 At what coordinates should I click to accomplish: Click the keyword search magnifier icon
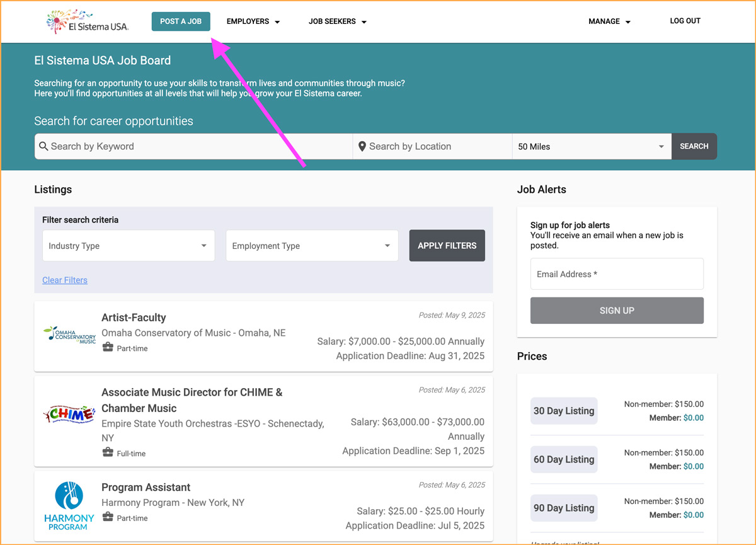(x=43, y=146)
